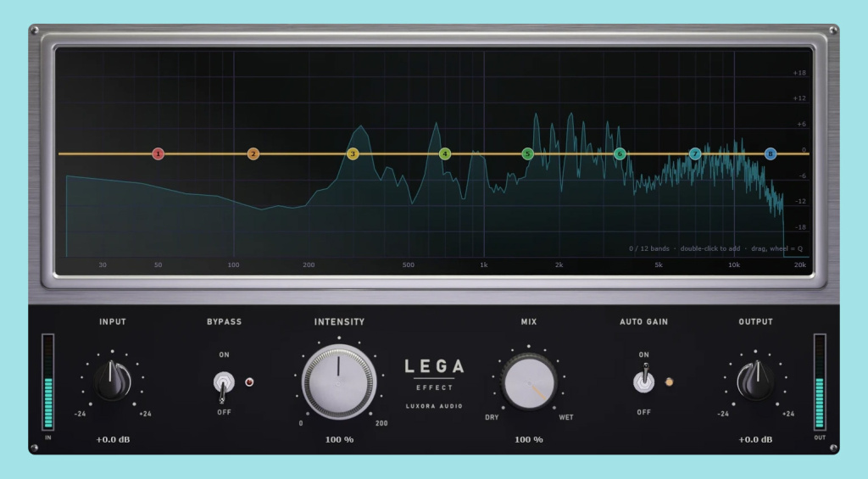
Task: Click the OUT level meter
Action: 820,382
